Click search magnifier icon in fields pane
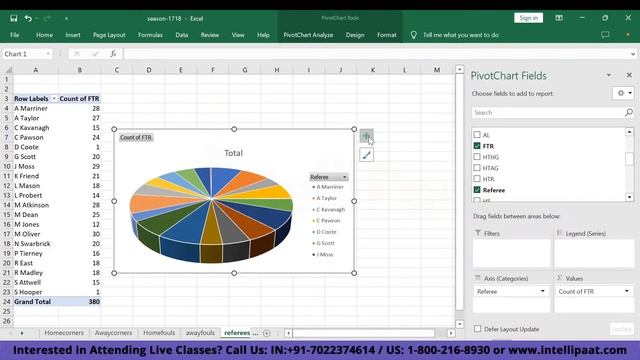This screenshot has height=360, width=640. [x=629, y=112]
